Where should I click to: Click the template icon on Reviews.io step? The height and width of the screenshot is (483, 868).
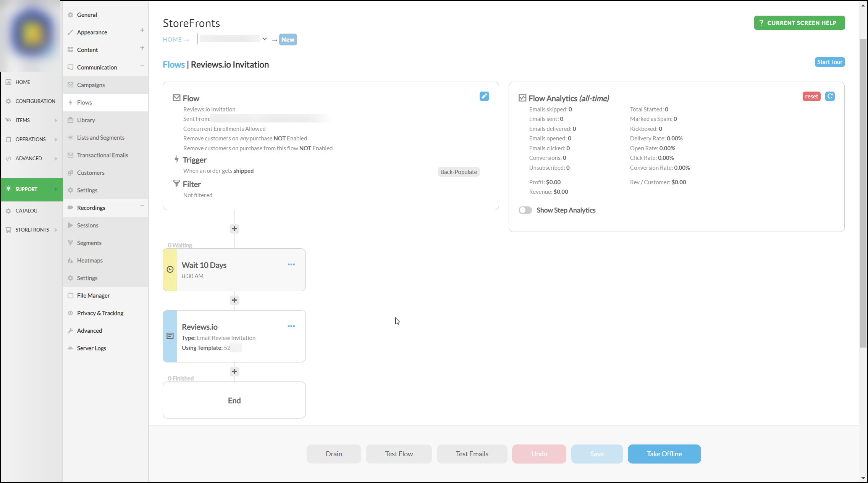170,336
